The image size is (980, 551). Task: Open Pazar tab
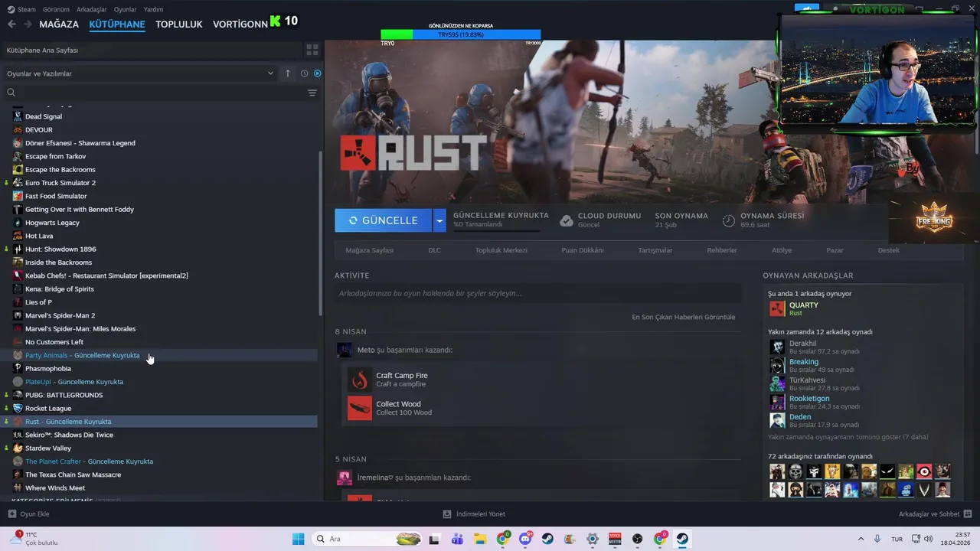coord(835,250)
